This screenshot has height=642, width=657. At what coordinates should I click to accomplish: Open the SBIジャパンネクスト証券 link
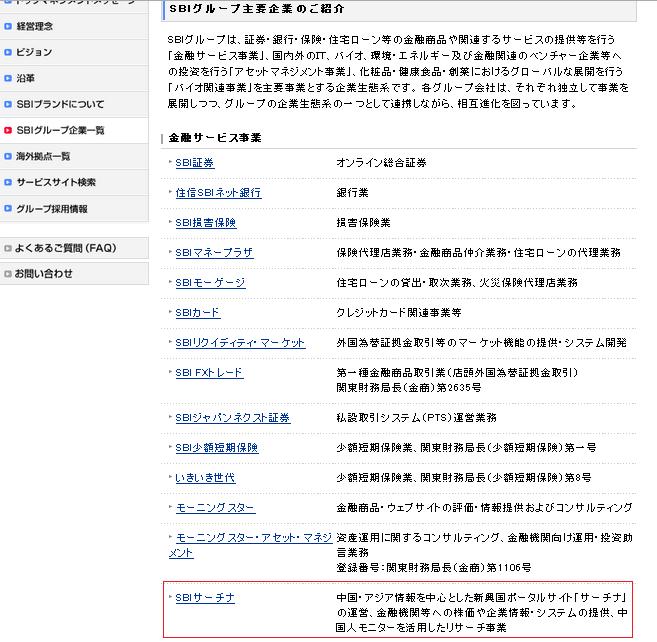[233, 418]
